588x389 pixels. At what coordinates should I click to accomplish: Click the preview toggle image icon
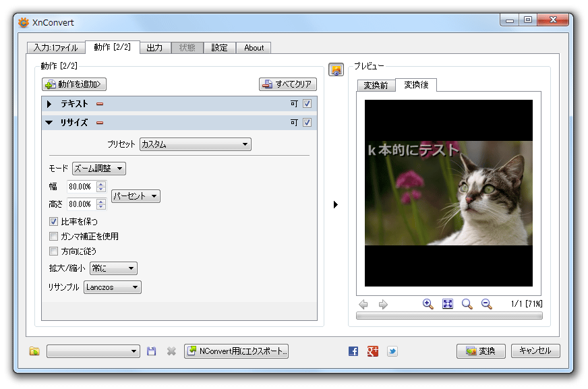click(x=336, y=69)
